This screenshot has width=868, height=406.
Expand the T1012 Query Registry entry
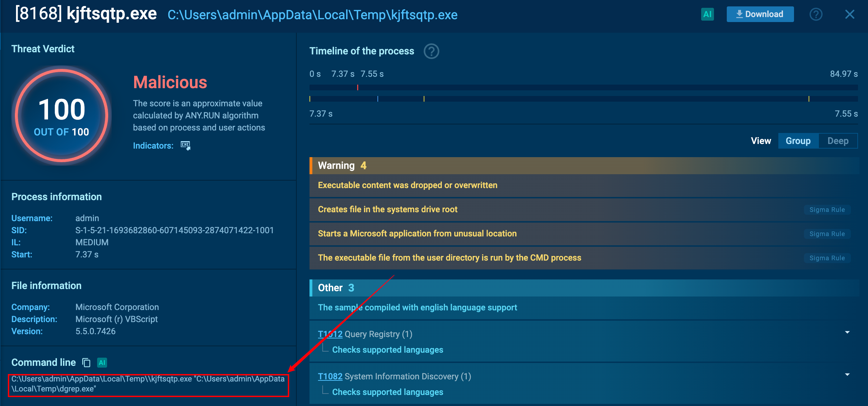tap(847, 332)
